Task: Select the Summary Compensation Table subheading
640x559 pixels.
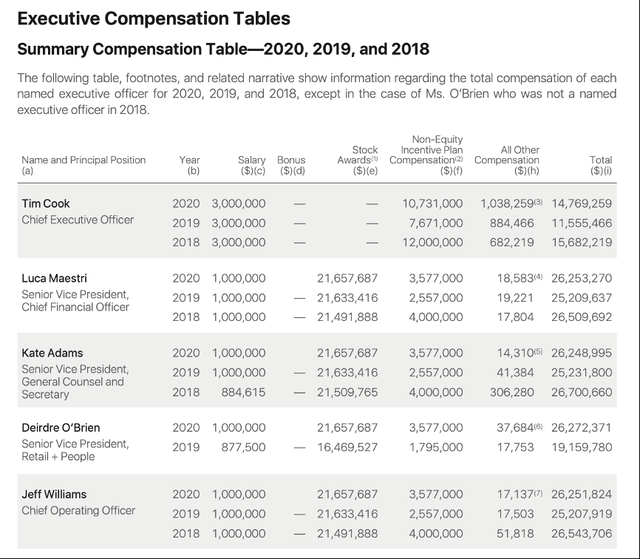Action: 223,49
